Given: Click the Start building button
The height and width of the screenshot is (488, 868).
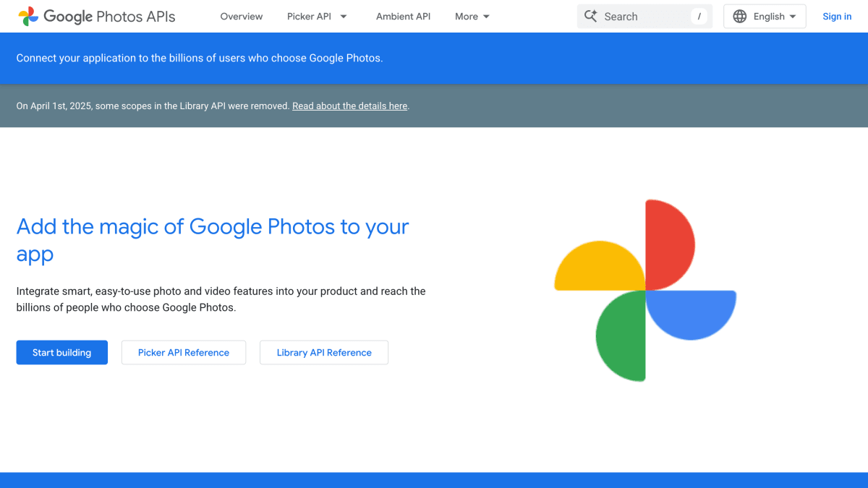Looking at the screenshot, I should [x=62, y=352].
